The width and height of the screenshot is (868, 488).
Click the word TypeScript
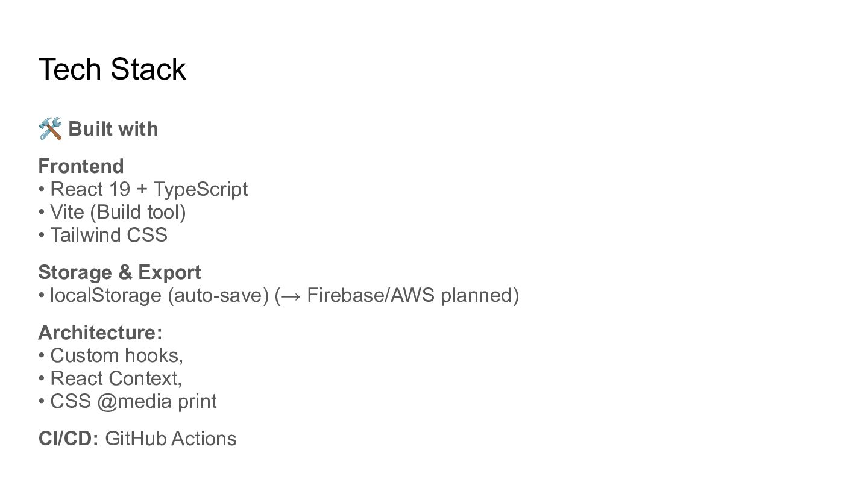[x=201, y=189]
